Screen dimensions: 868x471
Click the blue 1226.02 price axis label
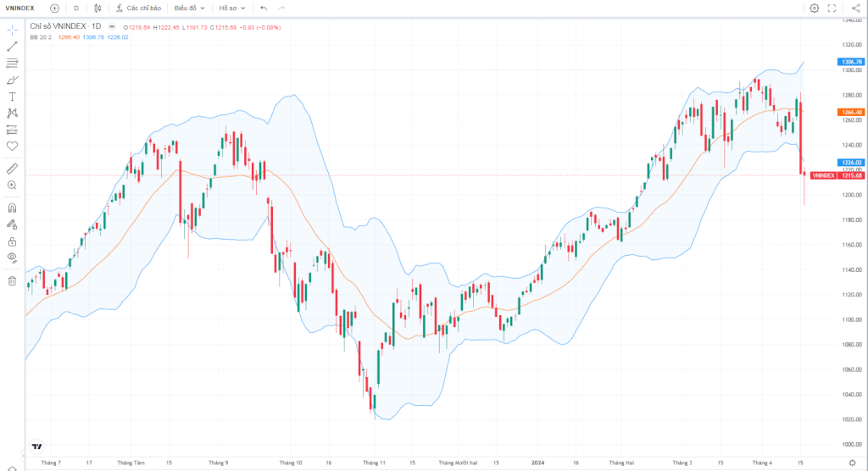(851, 163)
